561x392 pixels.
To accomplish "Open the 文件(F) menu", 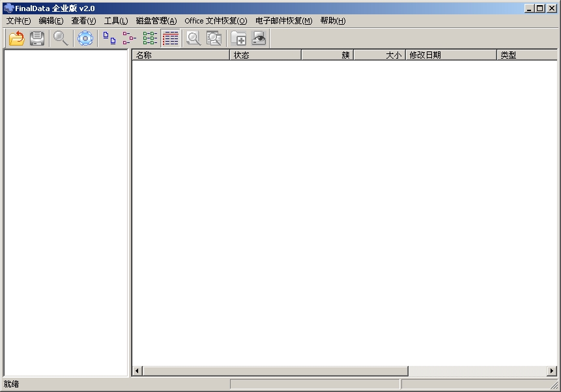I will tap(18, 21).
